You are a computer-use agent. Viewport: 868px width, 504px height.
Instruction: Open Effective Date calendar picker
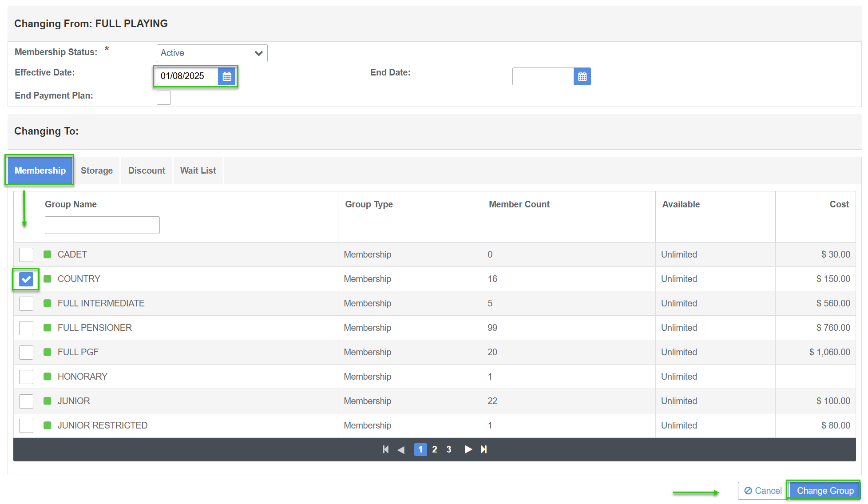227,76
